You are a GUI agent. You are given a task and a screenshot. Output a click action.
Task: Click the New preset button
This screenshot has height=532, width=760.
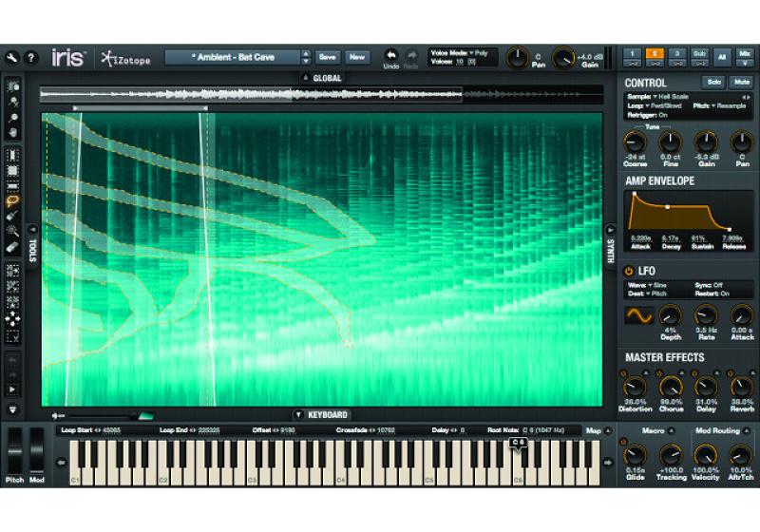click(x=357, y=57)
